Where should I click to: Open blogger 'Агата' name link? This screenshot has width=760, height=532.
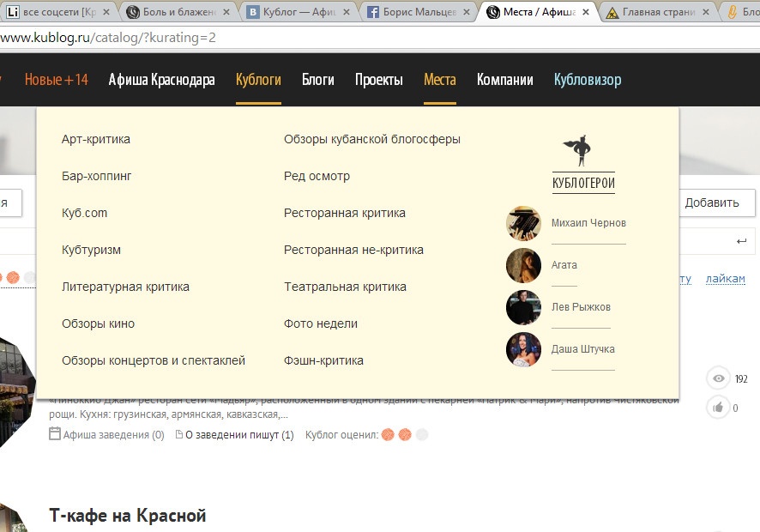[564, 265]
